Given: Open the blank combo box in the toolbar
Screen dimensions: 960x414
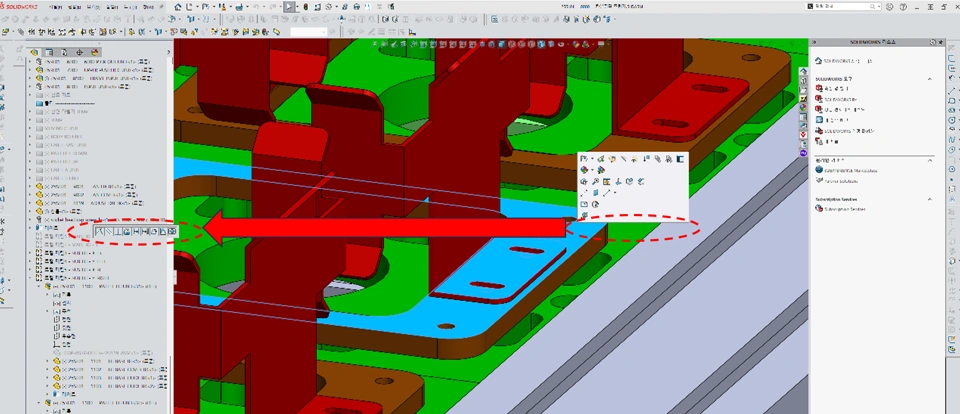Looking at the screenshot, I should (x=309, y=32).
